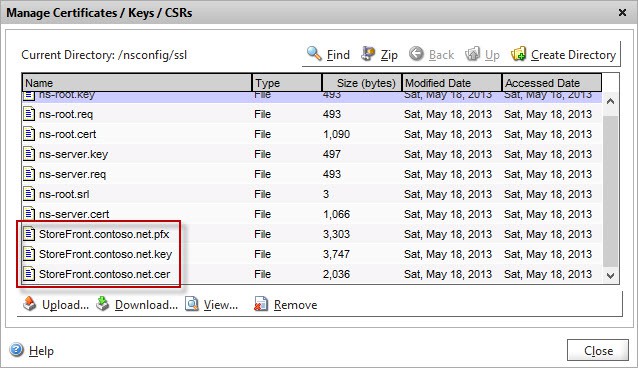Viewport: 638px width, 368px height.
Task: Click the Help question-mark icon
Action: point(16,350)
